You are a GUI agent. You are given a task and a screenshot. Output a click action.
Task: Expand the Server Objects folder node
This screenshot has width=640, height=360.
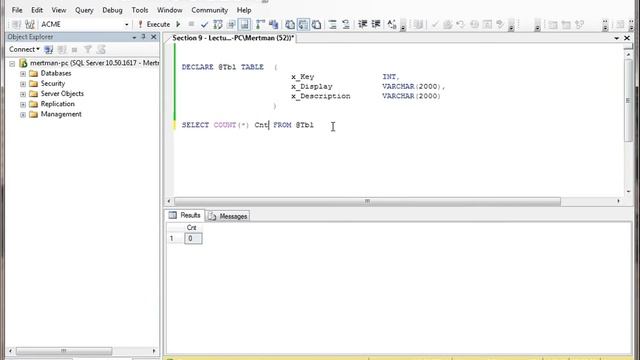click(23, 94)
